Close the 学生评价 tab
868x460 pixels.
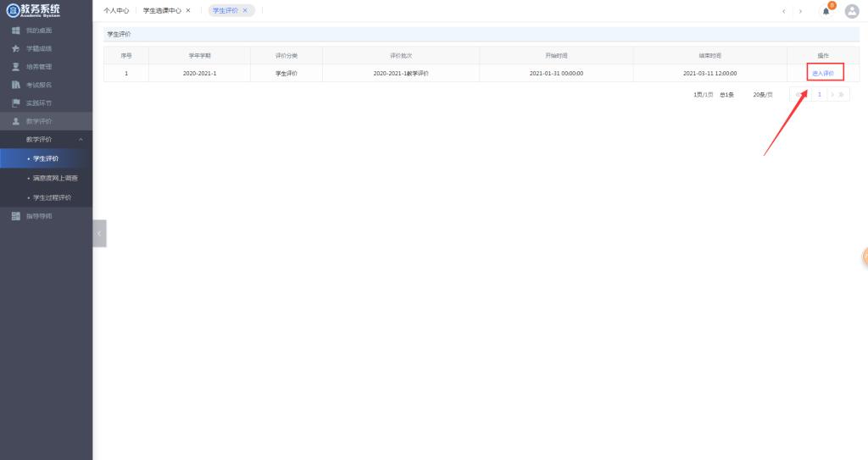coord(245,10)
